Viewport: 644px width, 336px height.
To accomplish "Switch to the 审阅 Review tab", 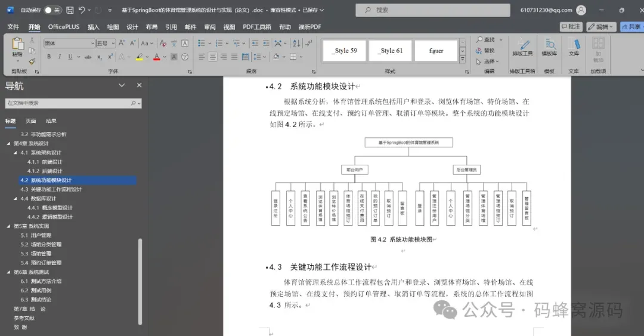I will pyautogui.click(x=210, y=27).
